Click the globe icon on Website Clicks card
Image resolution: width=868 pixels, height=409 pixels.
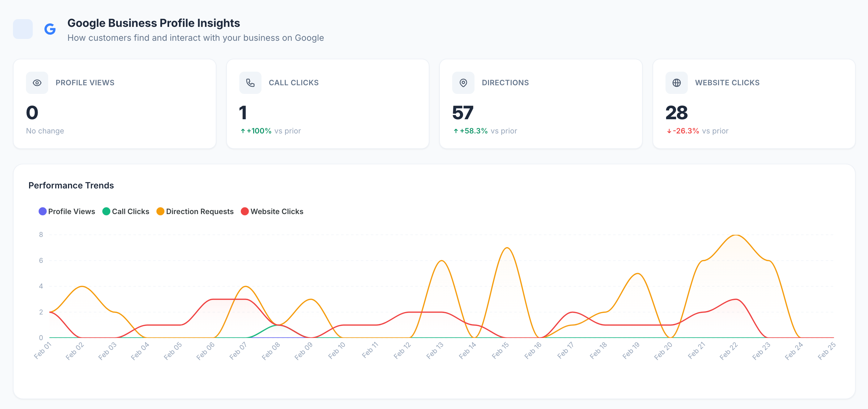676,83
